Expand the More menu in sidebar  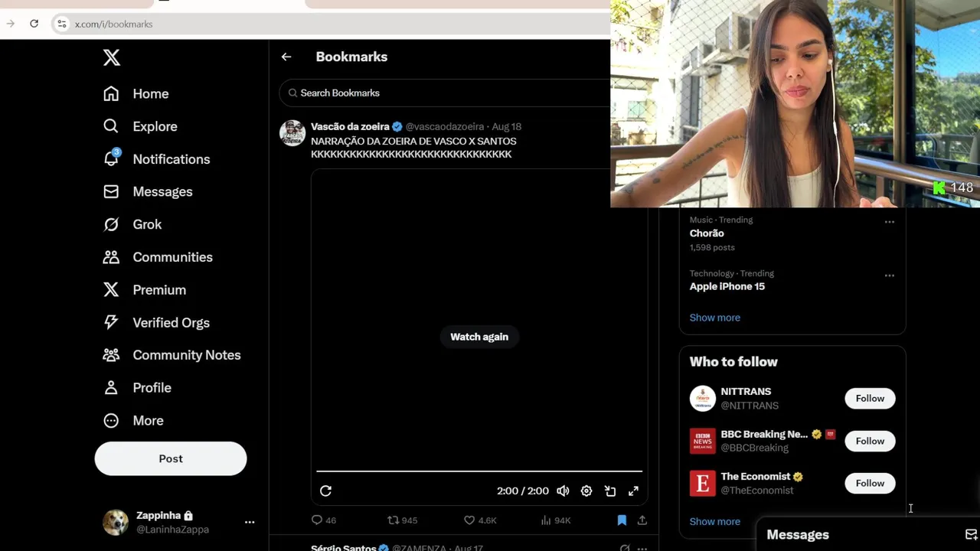point(133,421)
